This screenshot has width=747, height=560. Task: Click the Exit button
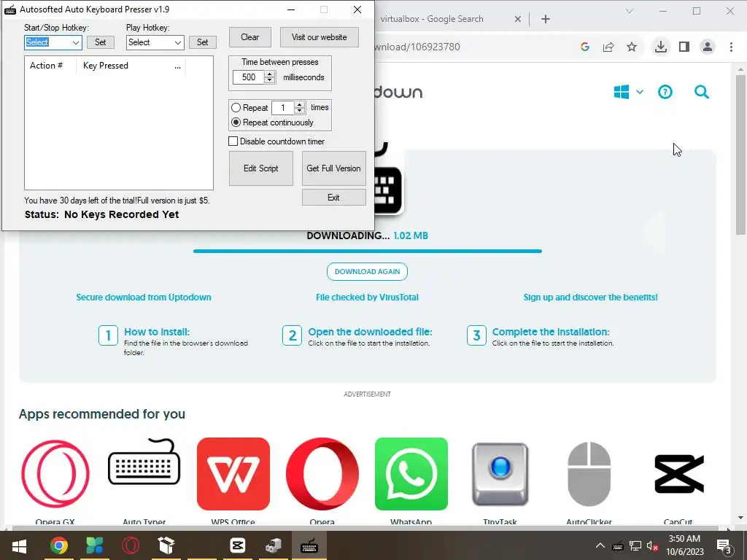pyautogui.click(x=333, y=197)
